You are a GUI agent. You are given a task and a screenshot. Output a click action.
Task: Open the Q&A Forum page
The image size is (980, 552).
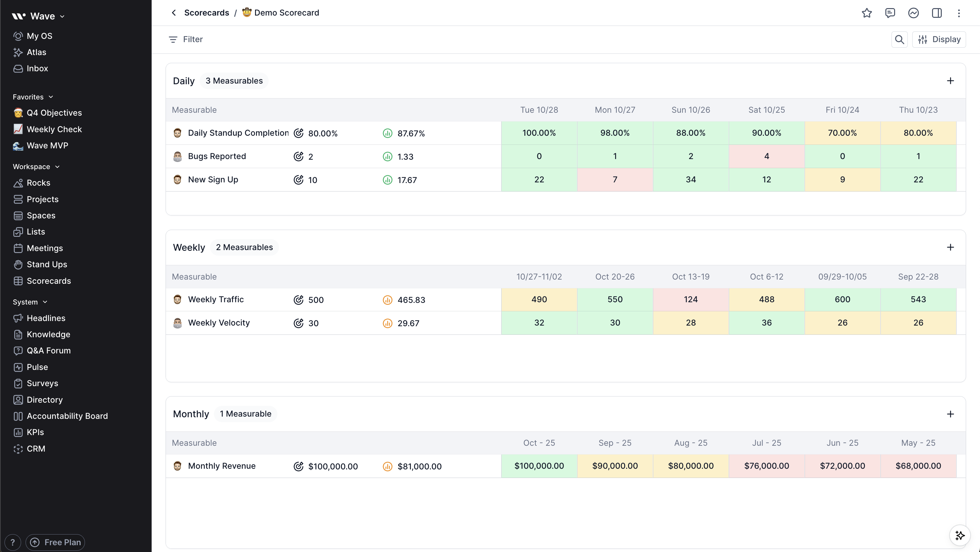pyautogui.click(x=48, y=351)
